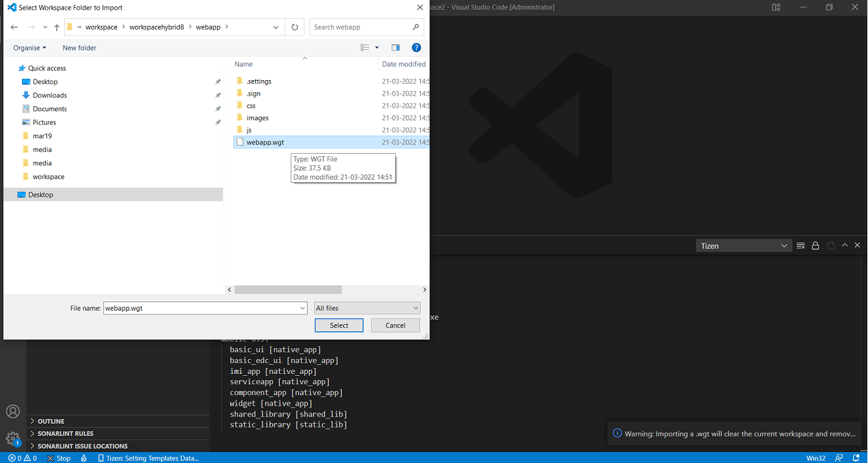
Task: Click New folder in dialog toolbar
Action: 79,48
